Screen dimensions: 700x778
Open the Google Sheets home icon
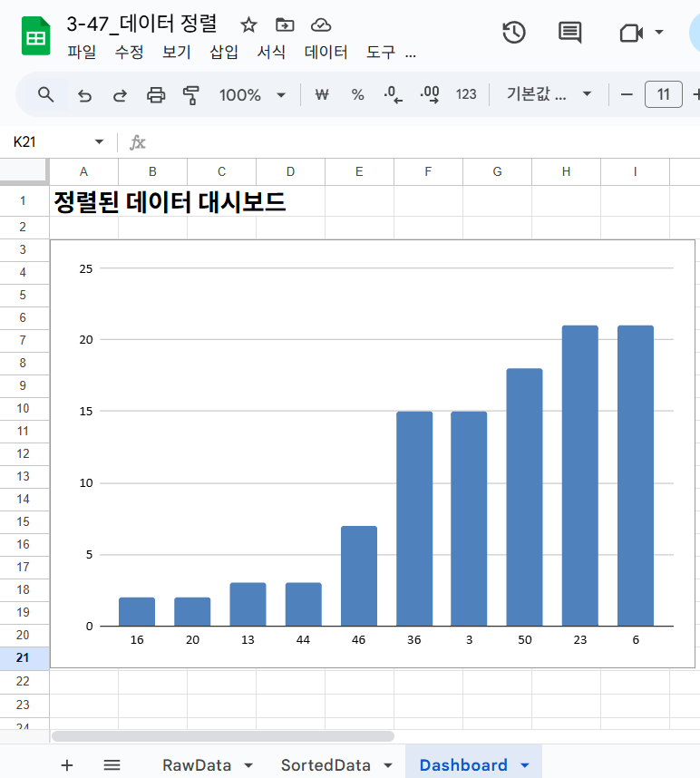35,35
